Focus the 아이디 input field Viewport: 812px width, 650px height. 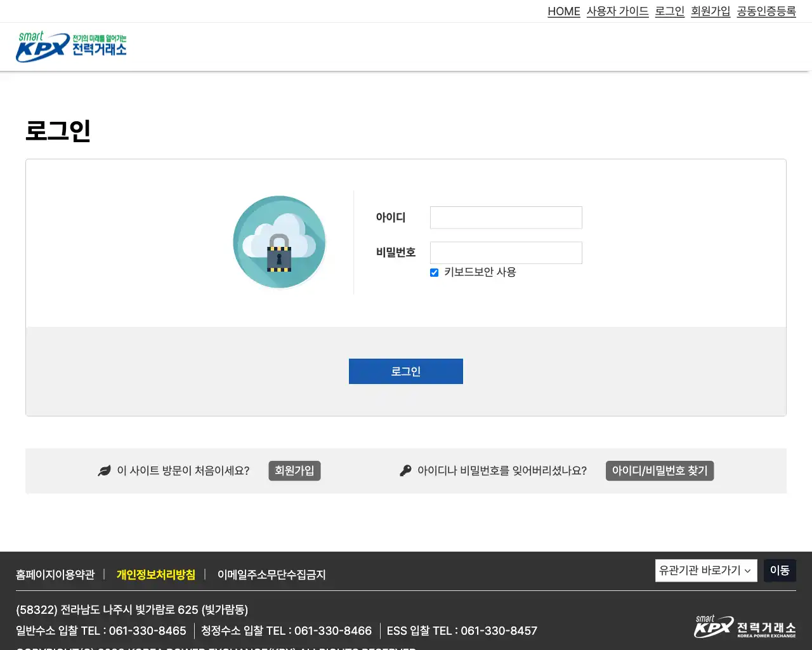tap(506, 218)
